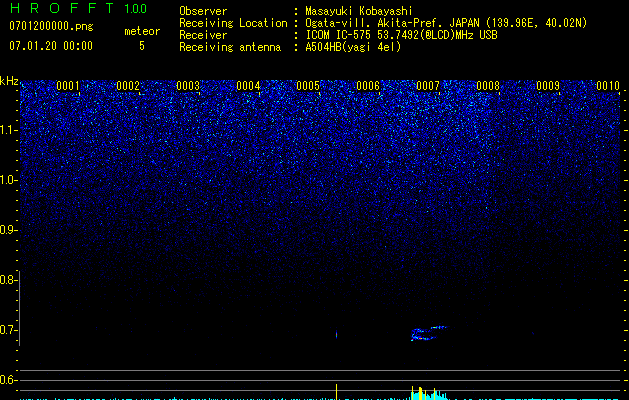Click the short vertical echo after 0005
This screenshot has width=629, height=400.
coord(336,334)
